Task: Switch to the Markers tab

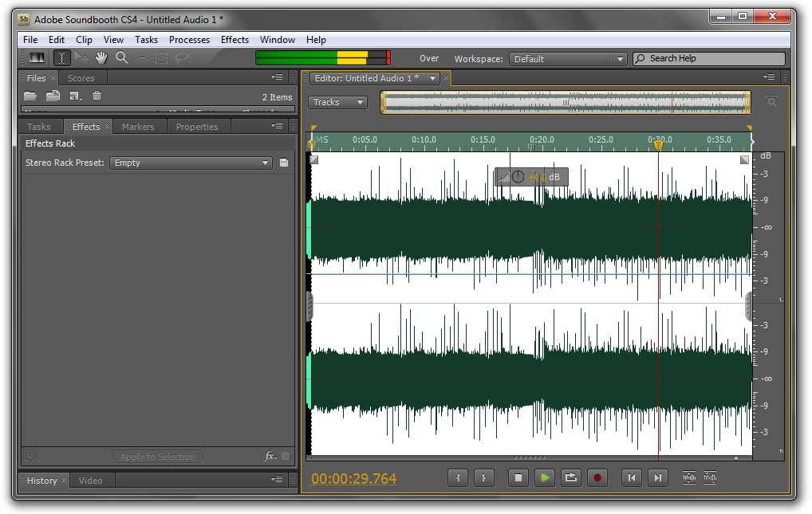Action: tap(138, 127)
